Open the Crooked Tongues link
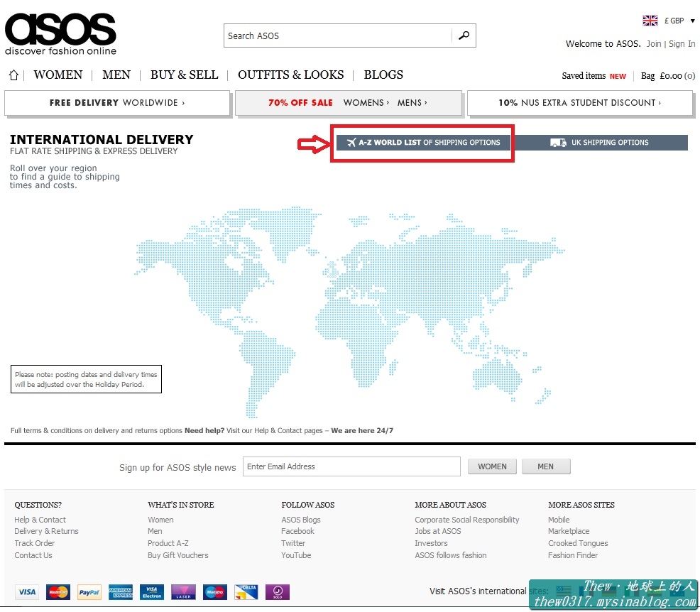Screen dimensions: 700x612 point(578,543)
